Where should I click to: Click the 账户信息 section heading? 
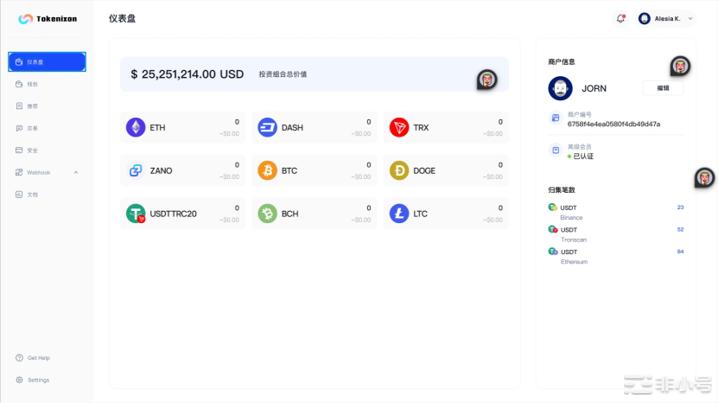[561, 62]
